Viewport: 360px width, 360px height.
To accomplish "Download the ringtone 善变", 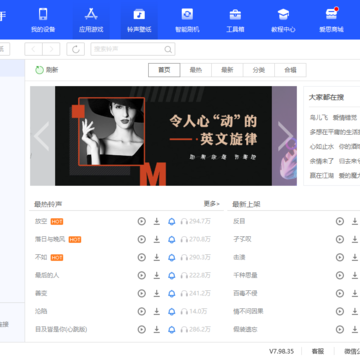I will coord(157,293).
